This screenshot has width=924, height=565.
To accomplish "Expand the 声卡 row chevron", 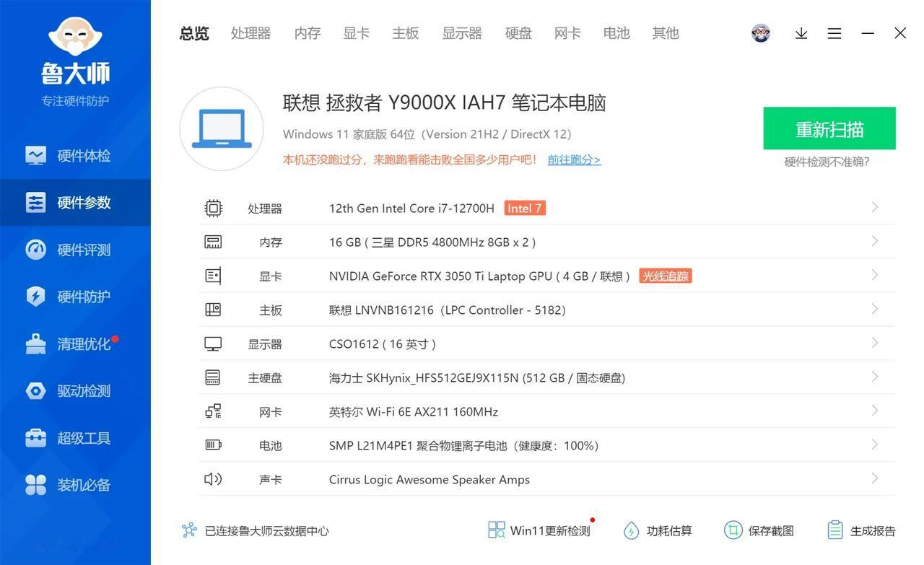I will tap(874, 478).
